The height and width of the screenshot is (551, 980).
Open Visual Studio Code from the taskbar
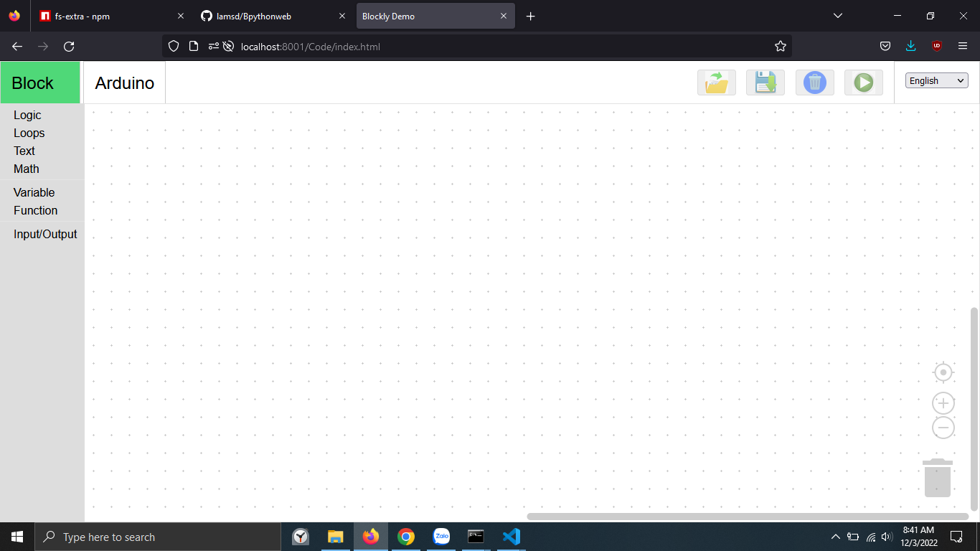click(x=511, y=537)
